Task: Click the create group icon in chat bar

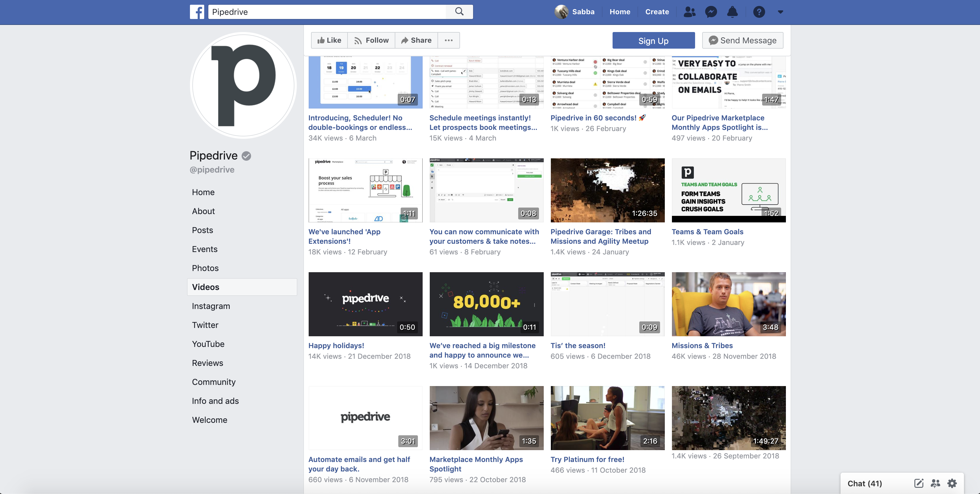Action: pos(935,483)
